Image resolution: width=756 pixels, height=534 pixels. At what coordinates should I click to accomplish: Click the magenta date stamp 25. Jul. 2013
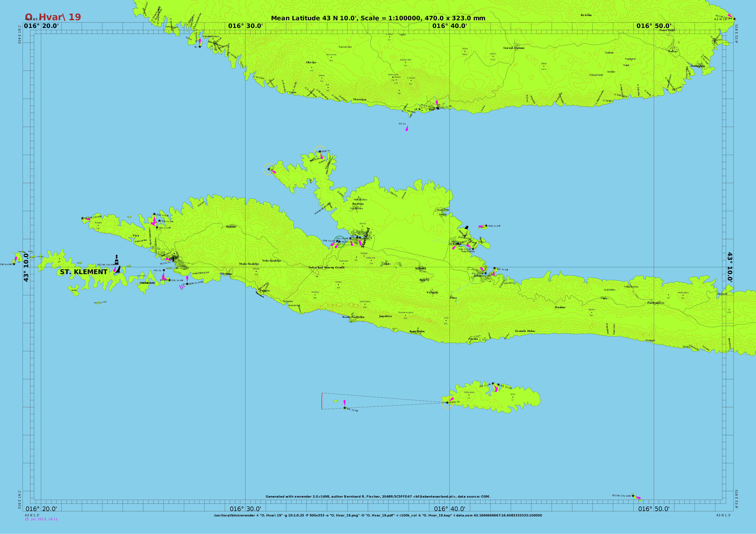(x=41, y=519)
